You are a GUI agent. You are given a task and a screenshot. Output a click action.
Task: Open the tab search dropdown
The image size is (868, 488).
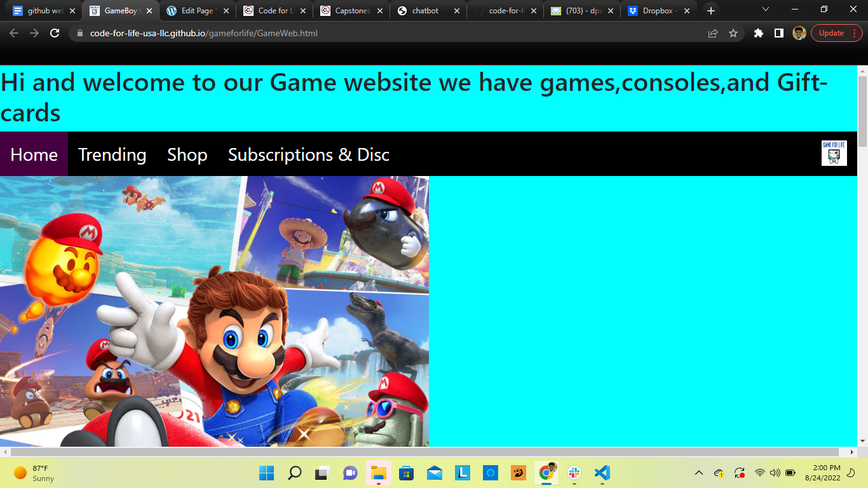tap(765, 9)
